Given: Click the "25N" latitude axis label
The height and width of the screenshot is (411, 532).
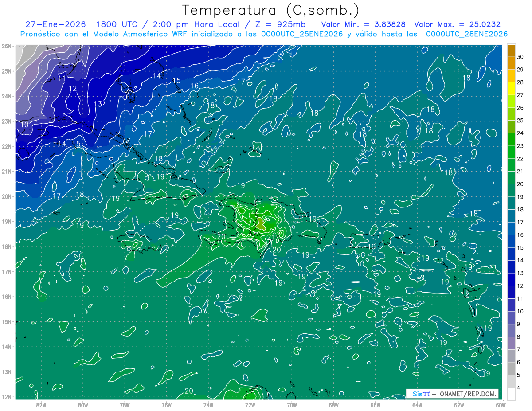Looking at the screenshot, I should pyautogui.click(x=7, y=71).
